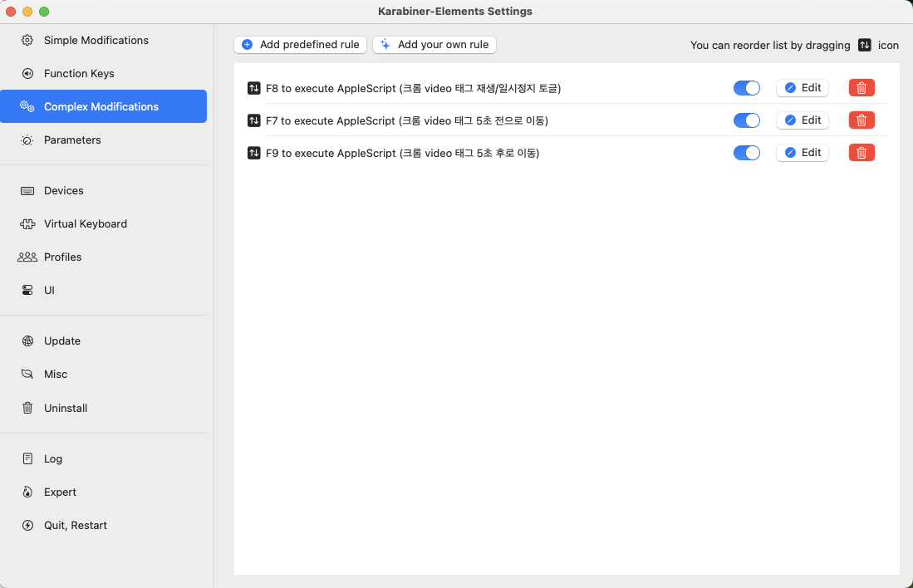
Task: Open the Simple Modifications section
Action: [104, 40]
